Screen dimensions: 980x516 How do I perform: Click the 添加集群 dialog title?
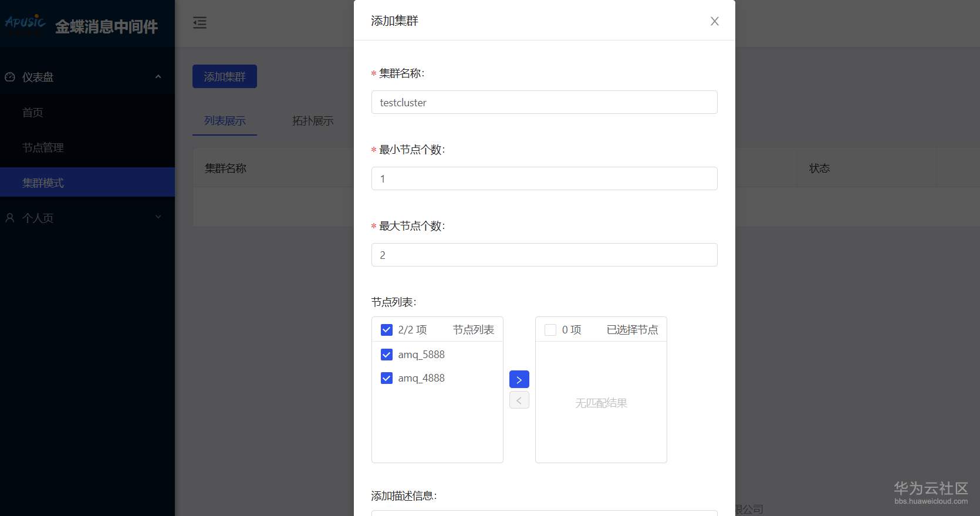point(394,21)
